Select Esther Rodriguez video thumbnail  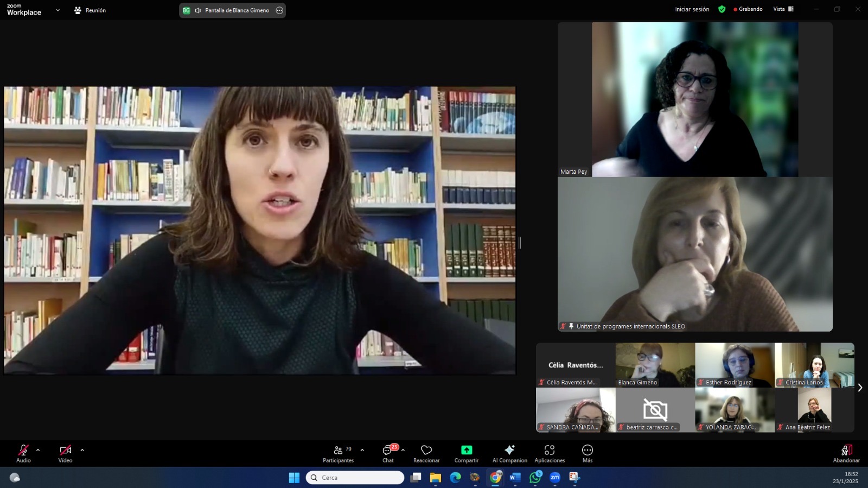coord(735,364)
